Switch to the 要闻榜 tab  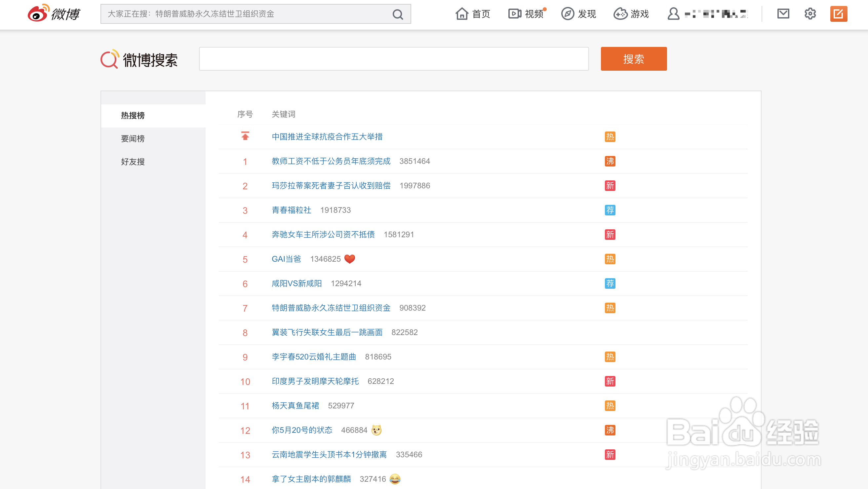pyautogui.click(x=153, y=138)
